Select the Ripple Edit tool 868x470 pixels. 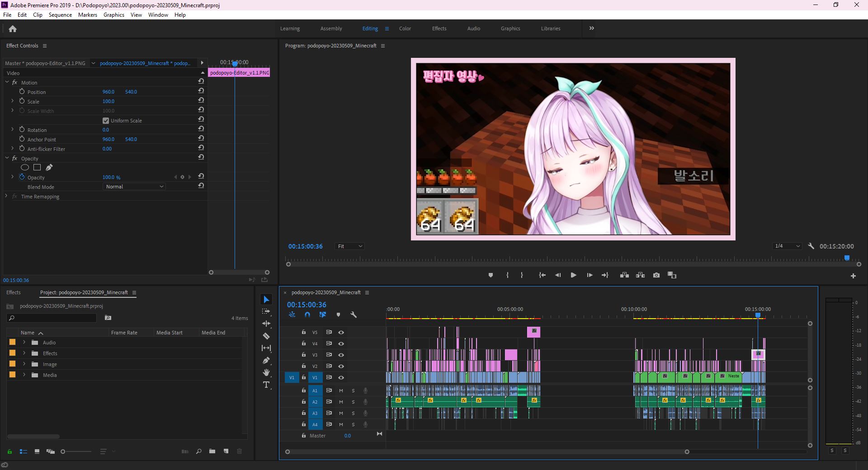(x=266, y=324)
